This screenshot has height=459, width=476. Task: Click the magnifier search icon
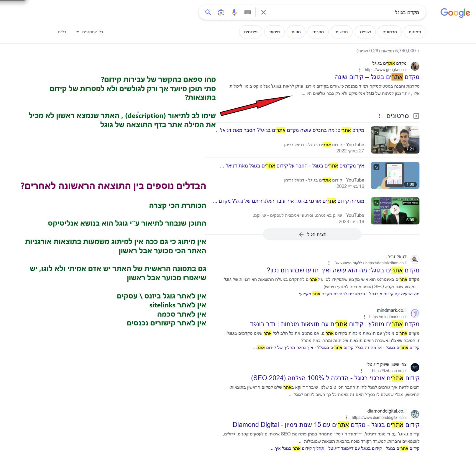(208, 12)
